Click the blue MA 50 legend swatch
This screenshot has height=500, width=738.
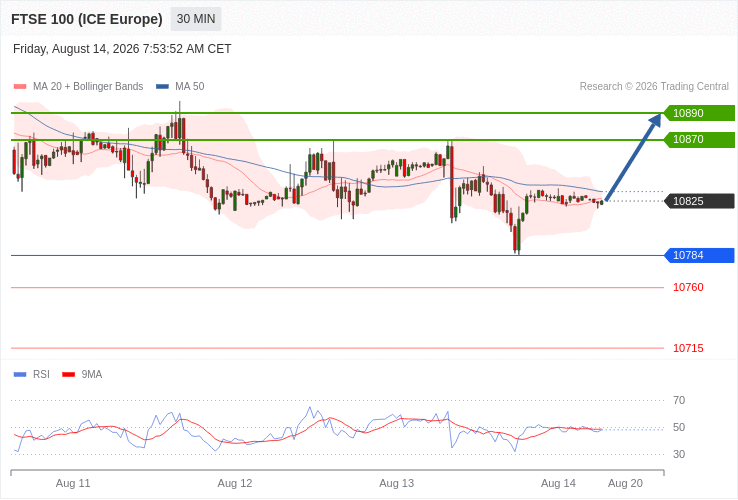(162, 87)
